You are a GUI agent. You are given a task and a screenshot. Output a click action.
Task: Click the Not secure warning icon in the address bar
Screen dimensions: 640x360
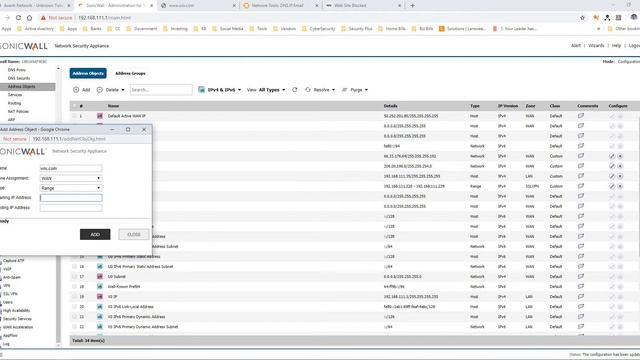43,18
